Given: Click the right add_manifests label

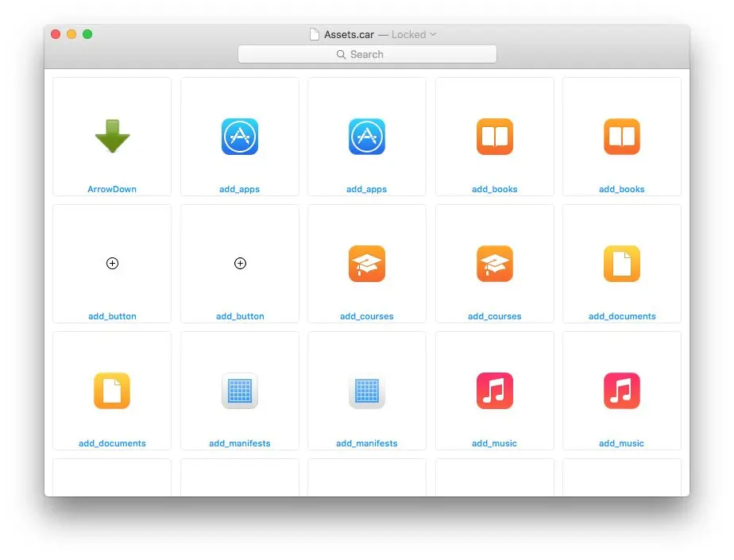Looking at the screenshot, I should pyautogui.click(x=366, y=443).
